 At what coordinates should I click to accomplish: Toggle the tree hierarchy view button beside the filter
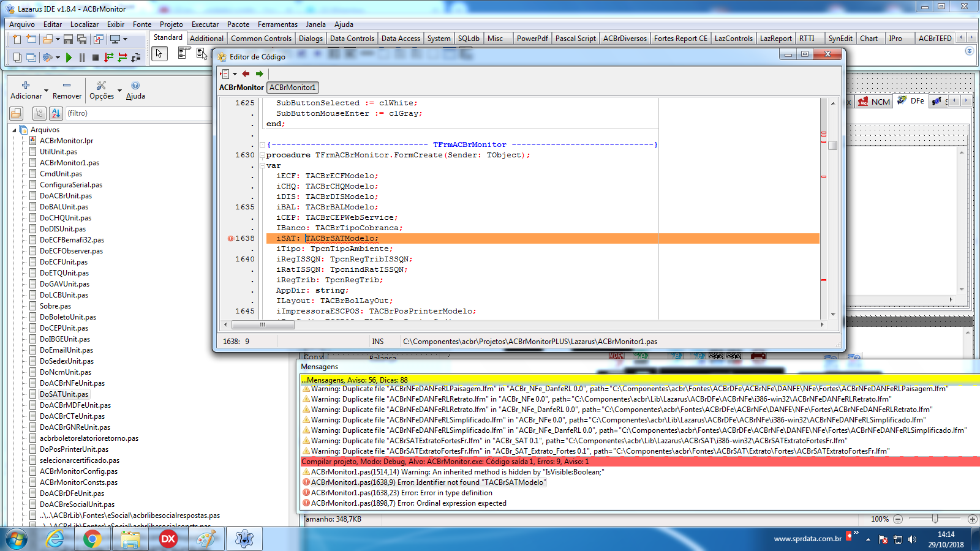coord(39,113)
